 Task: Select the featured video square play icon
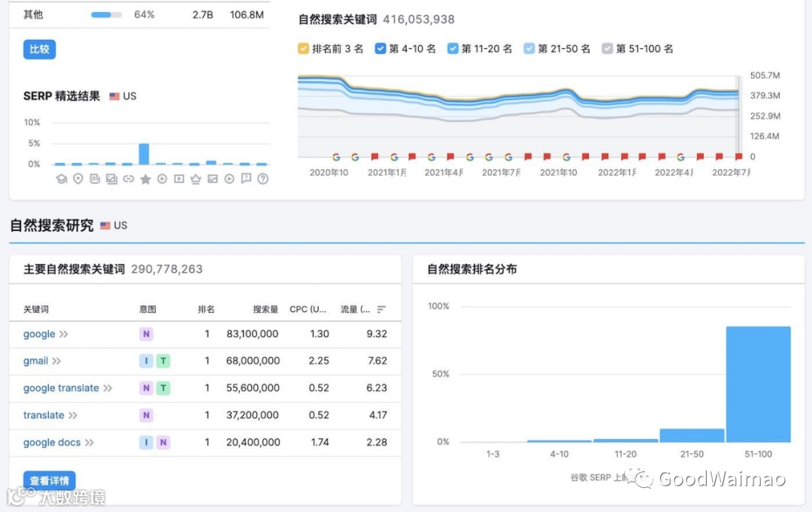point(179,179)
